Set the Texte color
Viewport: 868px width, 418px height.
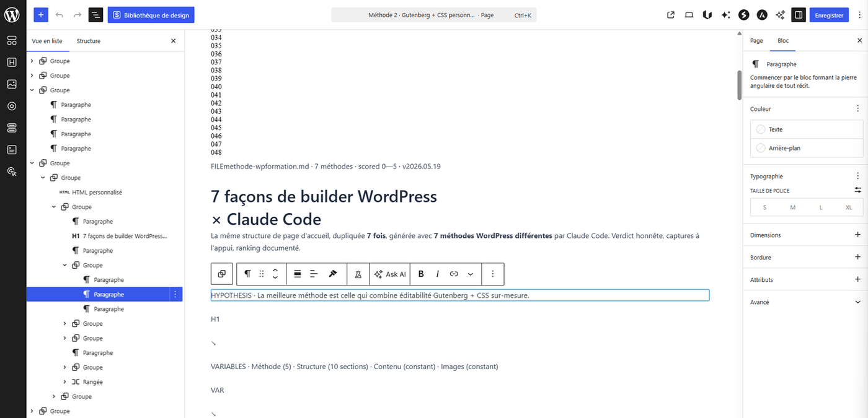(807, 129)
